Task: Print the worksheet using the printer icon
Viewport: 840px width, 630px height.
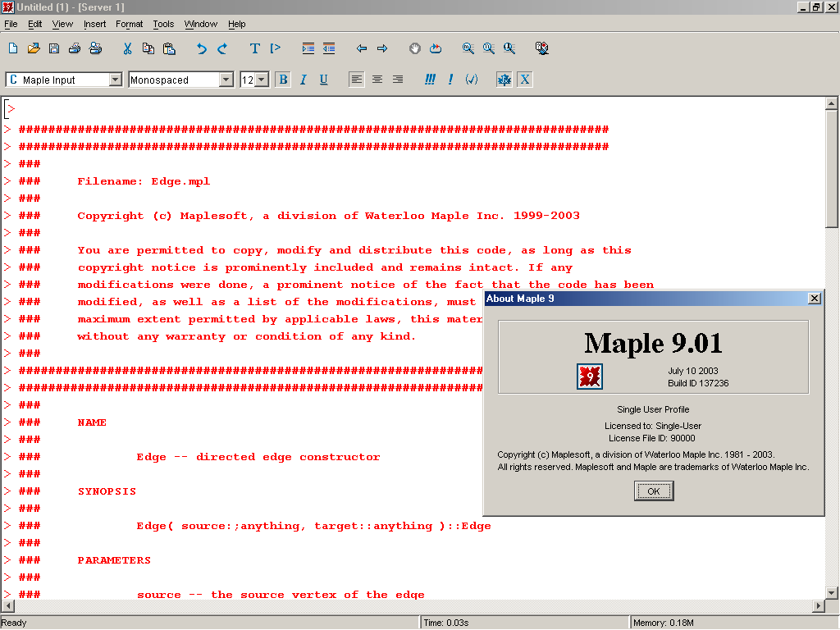Action: [75, 48]
